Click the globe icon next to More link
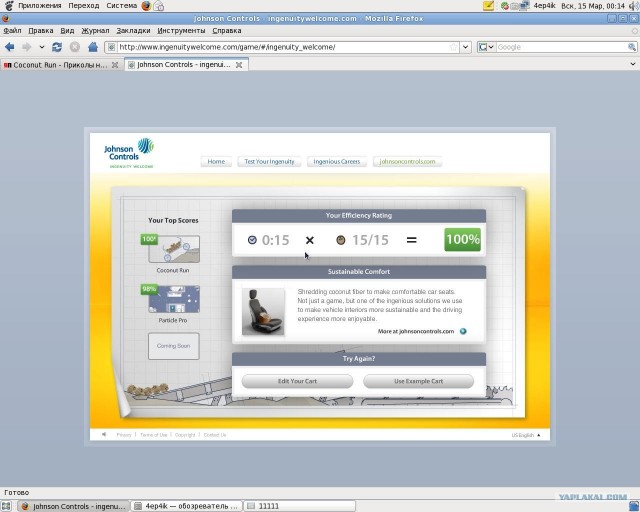 pyautogui.click(x=463, y=332)
